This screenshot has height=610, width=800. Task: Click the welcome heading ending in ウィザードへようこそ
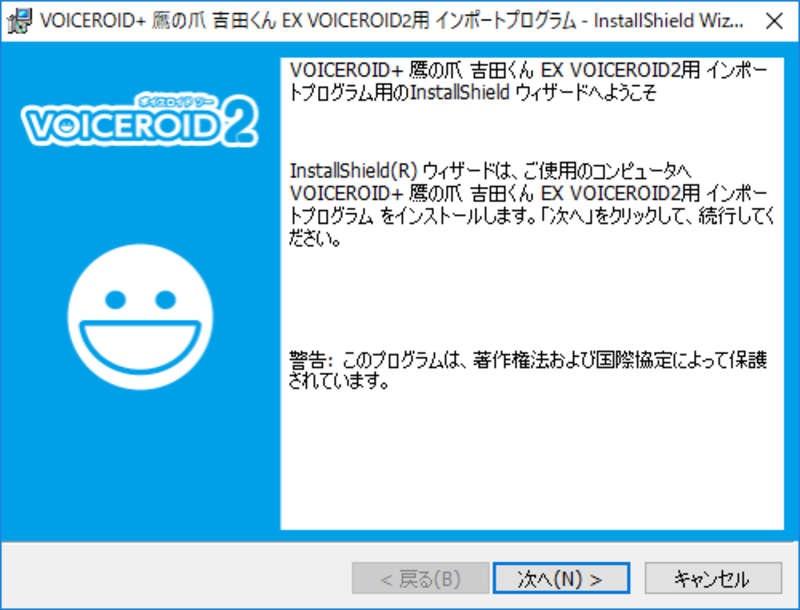click(x=528, y=81)
